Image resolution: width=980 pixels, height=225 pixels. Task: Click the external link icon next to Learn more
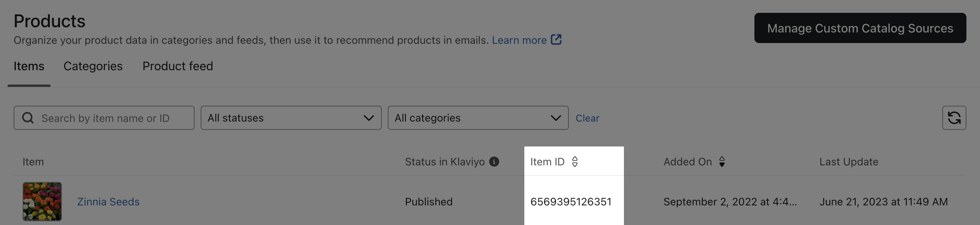coord(556,39)
